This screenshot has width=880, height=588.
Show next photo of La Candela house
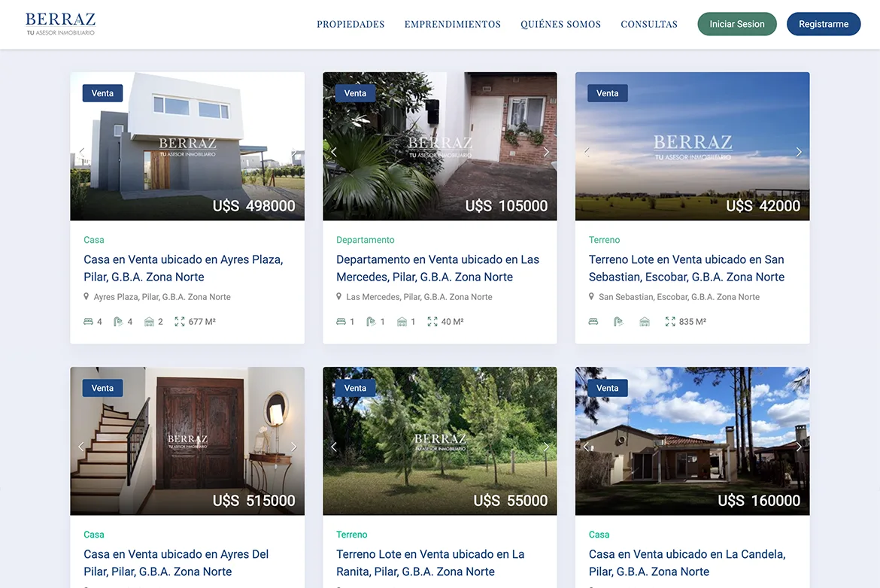[799, 447]
